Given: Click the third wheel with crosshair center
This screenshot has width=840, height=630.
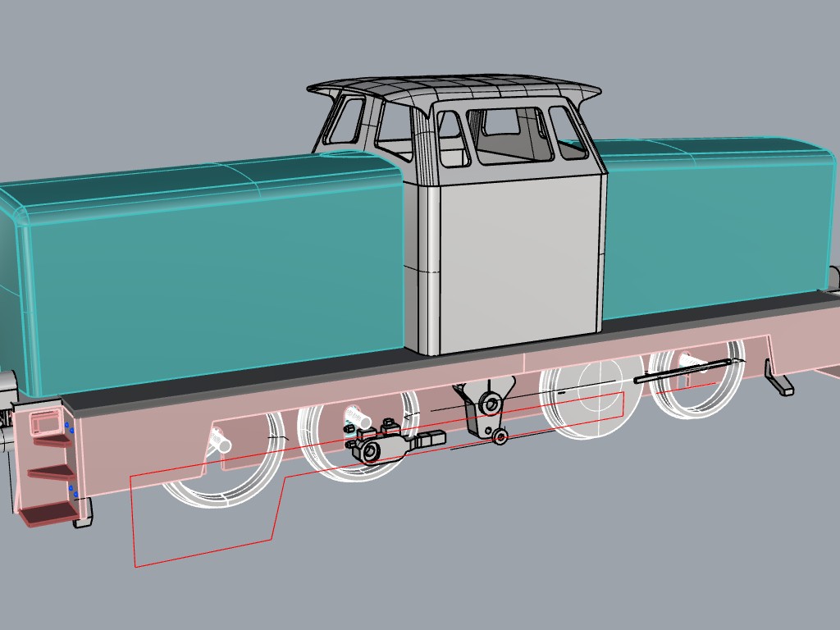Looking at the screenshot, I should (x=592, y=395).
